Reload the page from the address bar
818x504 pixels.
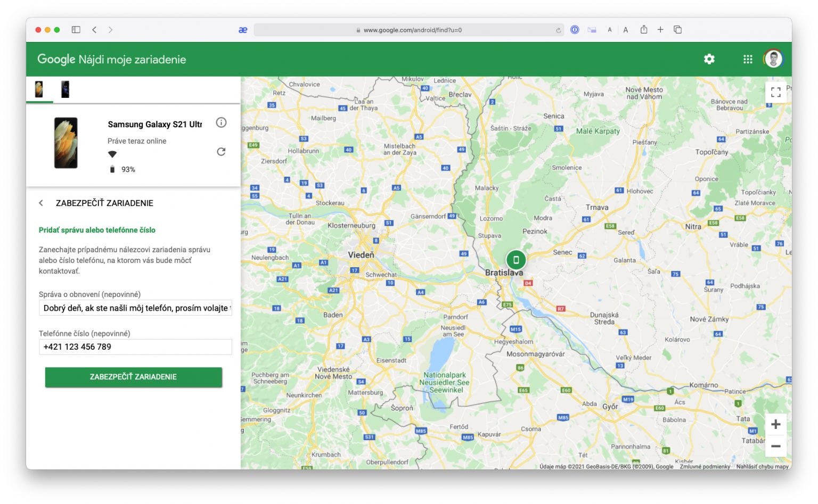[558, 30]
